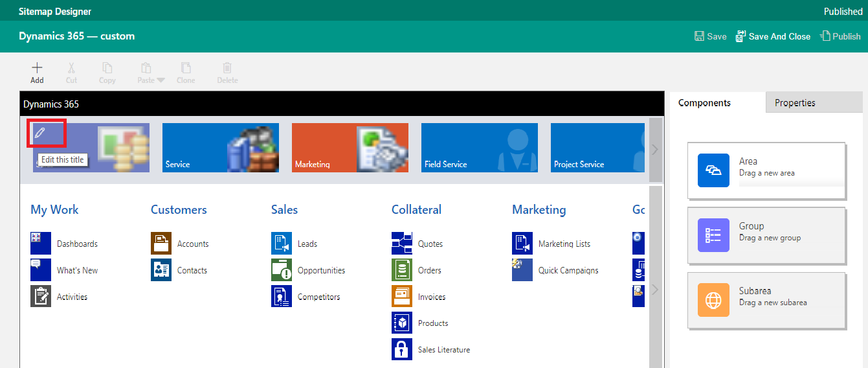
Task: Select the Marketing group heading
Action: click(539, 209)
